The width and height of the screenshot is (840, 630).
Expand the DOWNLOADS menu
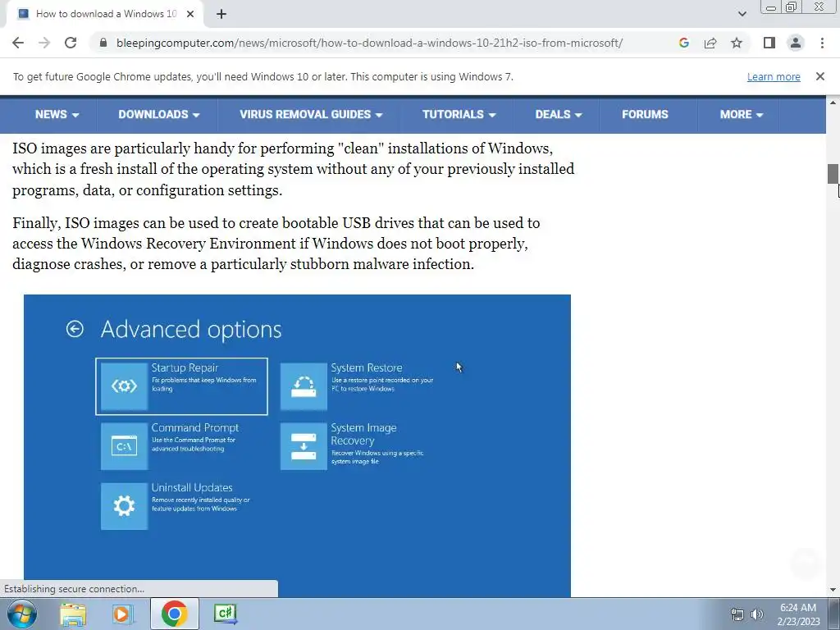click(158, 115)
